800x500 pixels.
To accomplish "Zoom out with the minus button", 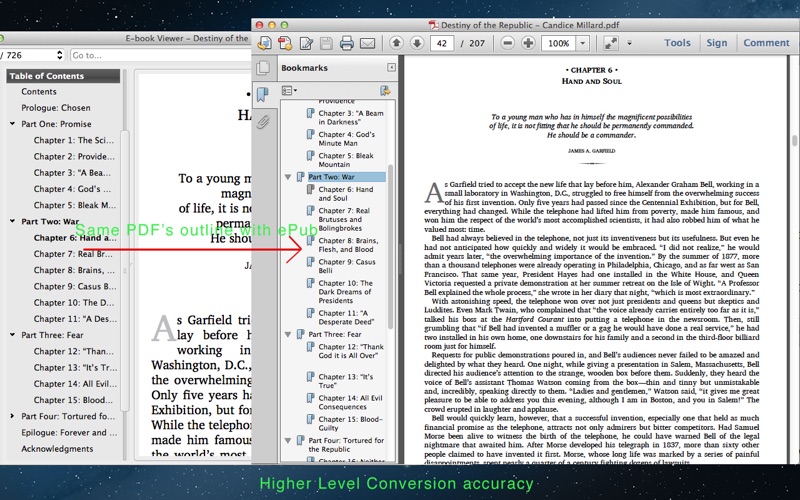I will point(507,43).
